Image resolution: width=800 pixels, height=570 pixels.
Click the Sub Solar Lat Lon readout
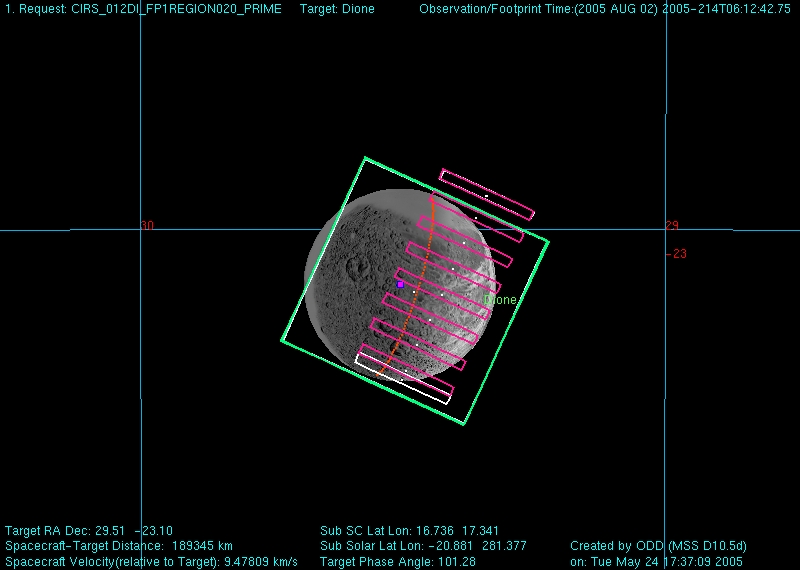tap(423, 546)
